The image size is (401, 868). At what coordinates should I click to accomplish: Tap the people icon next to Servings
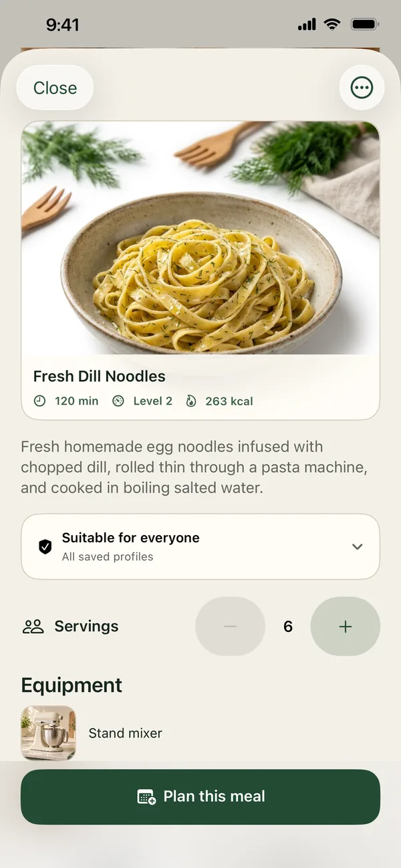33,627
